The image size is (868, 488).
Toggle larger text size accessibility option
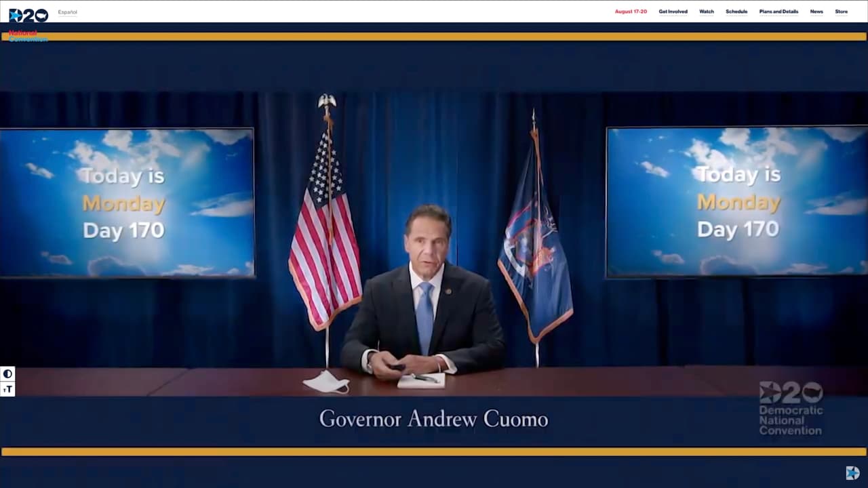pyautogui.click(x=7, y=388)
